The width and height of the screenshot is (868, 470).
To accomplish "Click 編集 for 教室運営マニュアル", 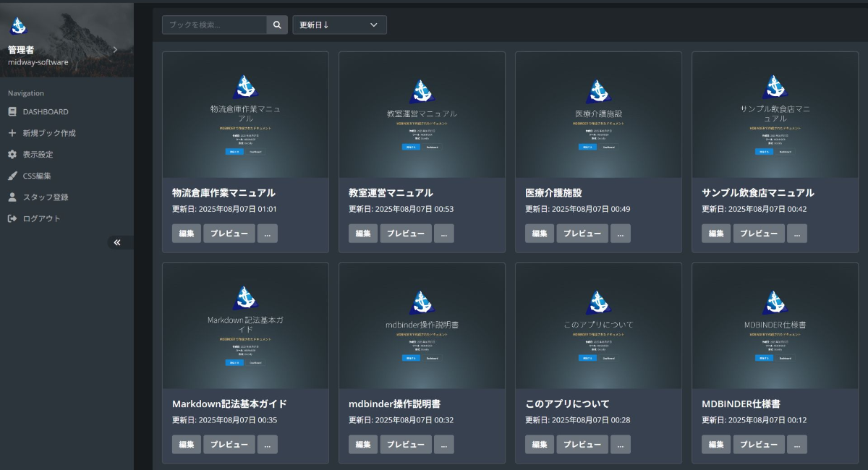I will click(363, 234).
